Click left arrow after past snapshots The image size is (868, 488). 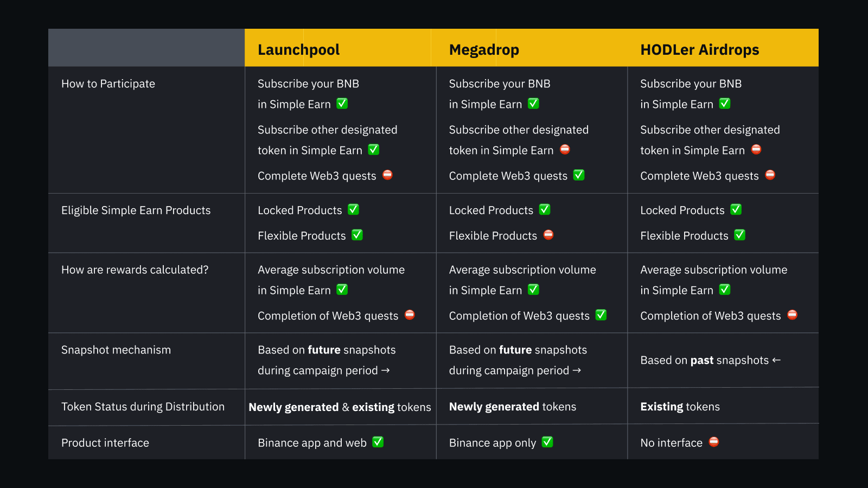[x=776, y=360]
